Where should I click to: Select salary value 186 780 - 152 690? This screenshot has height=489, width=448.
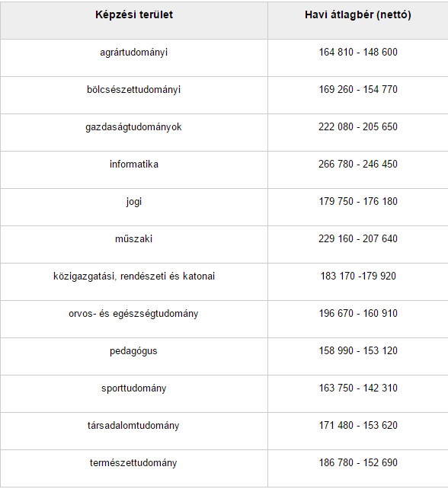click(358, 462)
